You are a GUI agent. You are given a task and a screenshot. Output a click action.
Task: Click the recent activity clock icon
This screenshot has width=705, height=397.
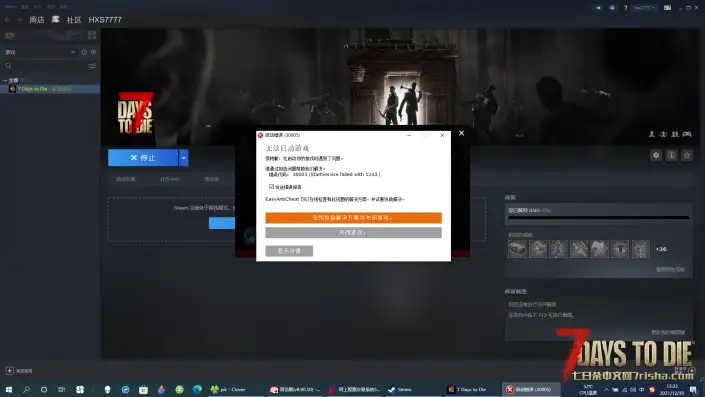click(x=84, y=52)
